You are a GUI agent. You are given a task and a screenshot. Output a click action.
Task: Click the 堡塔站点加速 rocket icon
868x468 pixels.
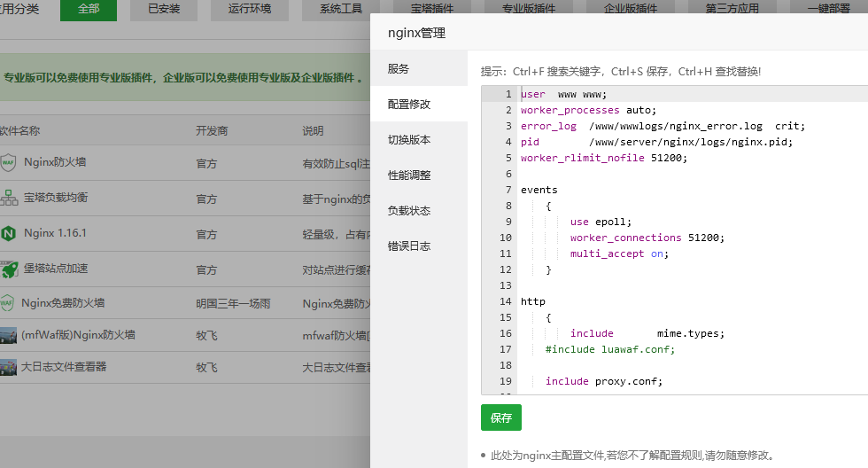8,269
